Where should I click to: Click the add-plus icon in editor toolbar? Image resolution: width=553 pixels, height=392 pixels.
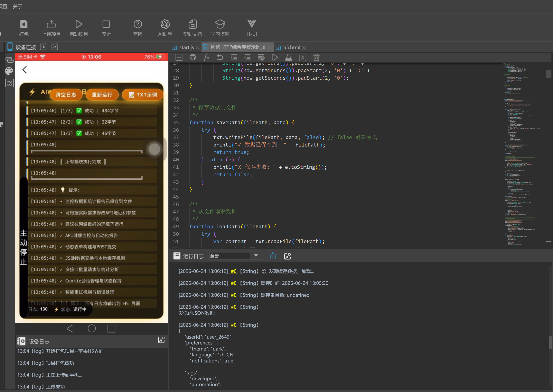[179, 58]
